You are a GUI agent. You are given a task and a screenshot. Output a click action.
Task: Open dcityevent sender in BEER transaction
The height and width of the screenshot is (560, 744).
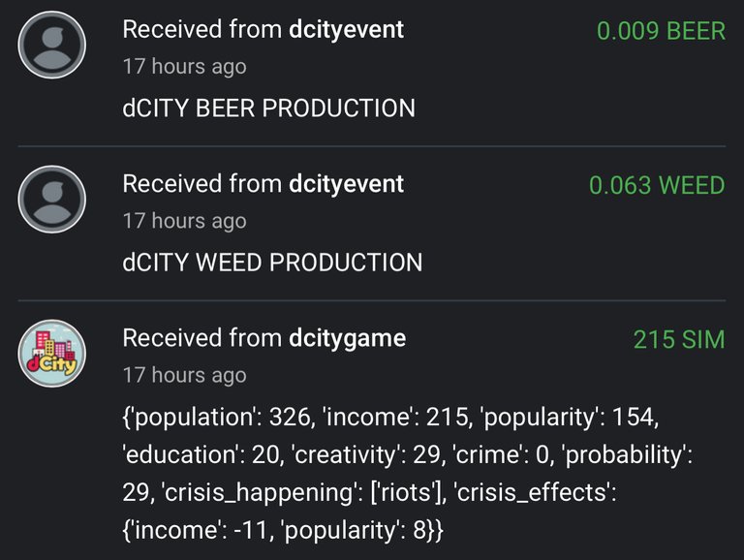coord(347,29)
